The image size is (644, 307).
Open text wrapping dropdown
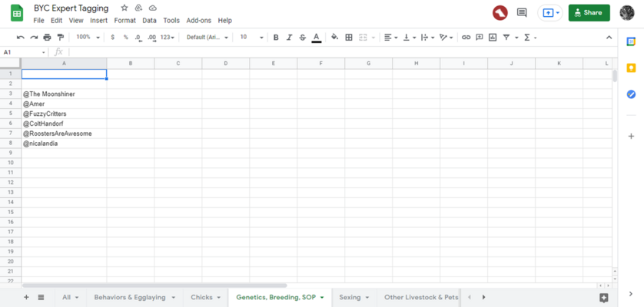coord(428,38)
